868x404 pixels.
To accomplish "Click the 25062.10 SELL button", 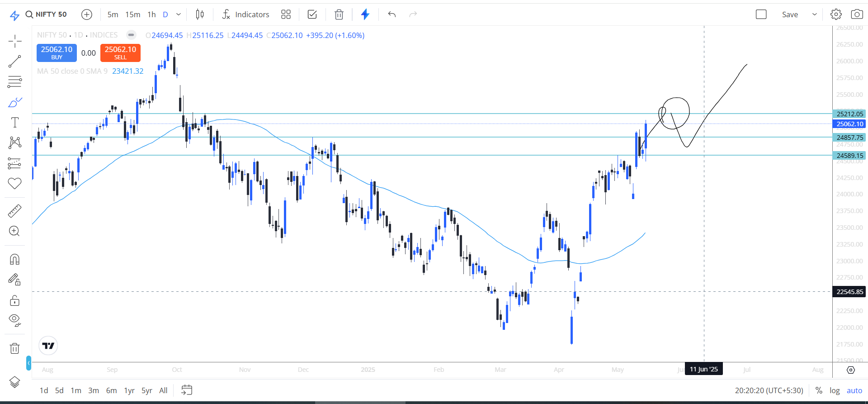I will (x=120, y=53).
